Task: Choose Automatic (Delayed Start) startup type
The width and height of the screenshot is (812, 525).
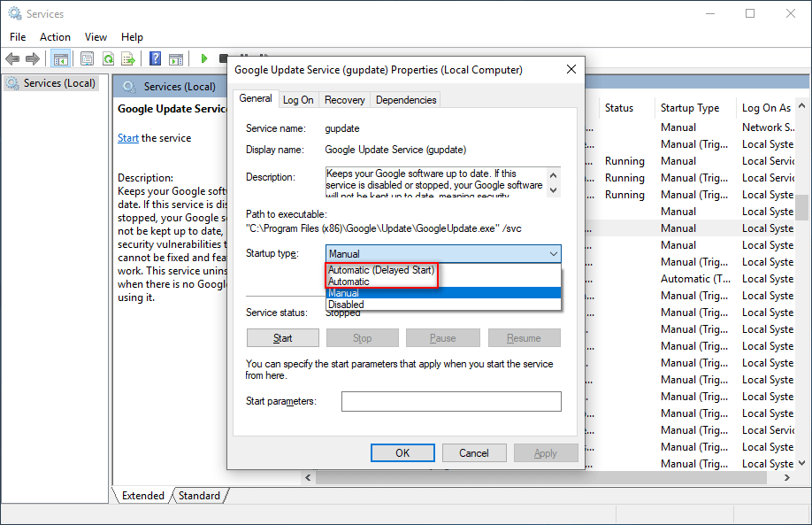Action: tap(381, 270)
